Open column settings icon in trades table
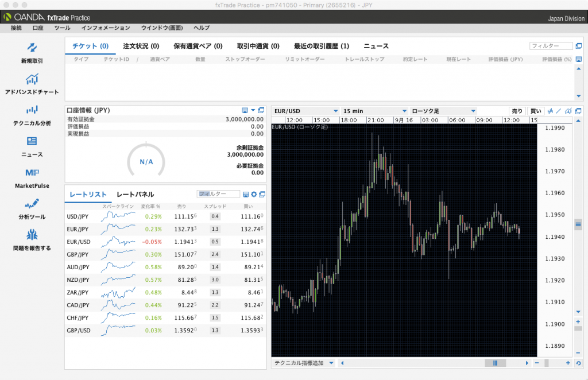This screenshot has height=380, width=588. (579, 59)
